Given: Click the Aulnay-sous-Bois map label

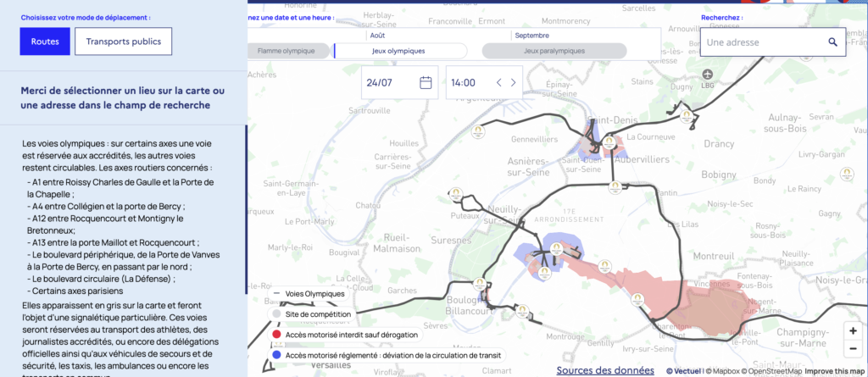Looking at the screenshot, I should click(x=785, y=123).
